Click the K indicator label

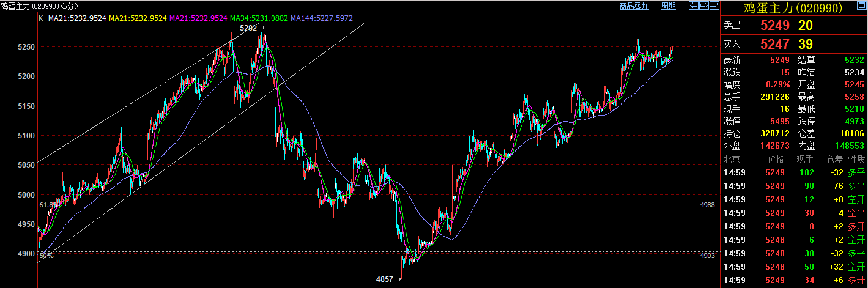(40, 18)
